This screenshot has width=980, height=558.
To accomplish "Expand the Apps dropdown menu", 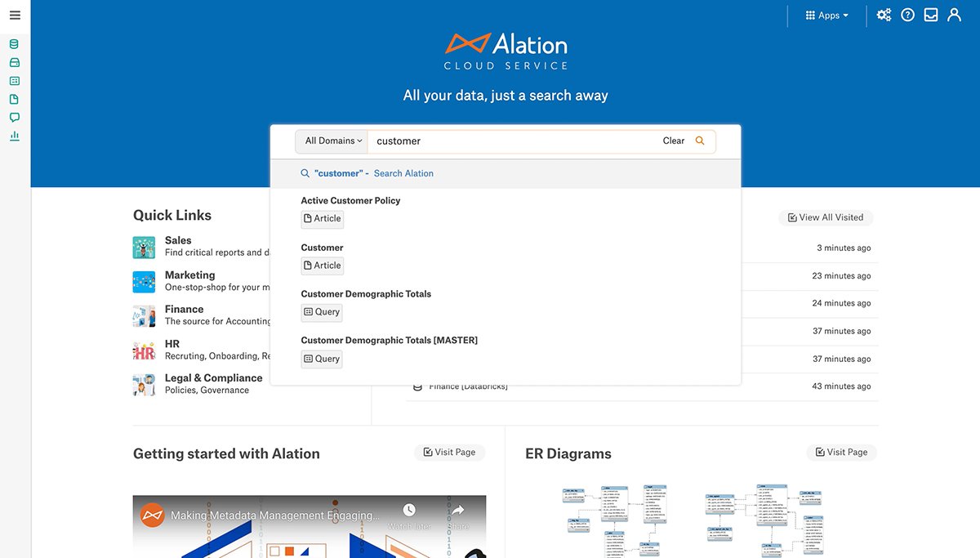I will (x=826, y=16).
